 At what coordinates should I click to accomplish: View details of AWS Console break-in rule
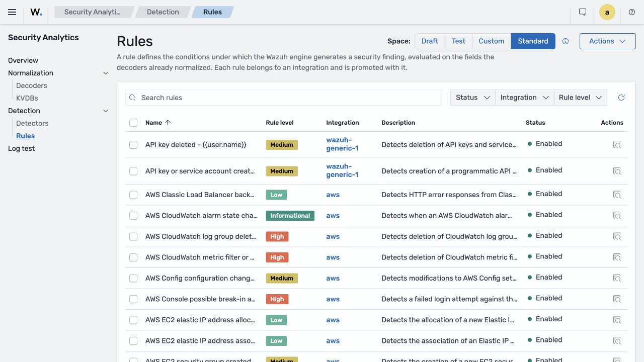(617, 299)
